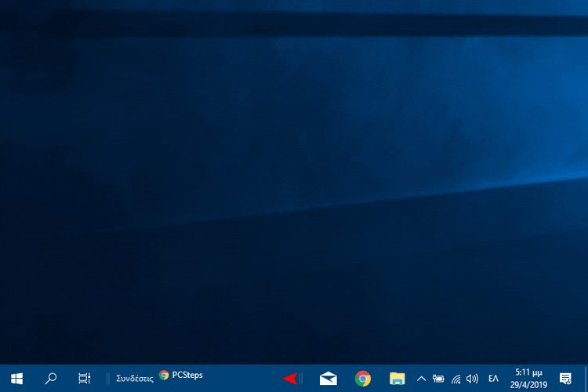Open Wi-Fi network flyout
The height and width of the screenshot is (392, 588).
(456, 379)
